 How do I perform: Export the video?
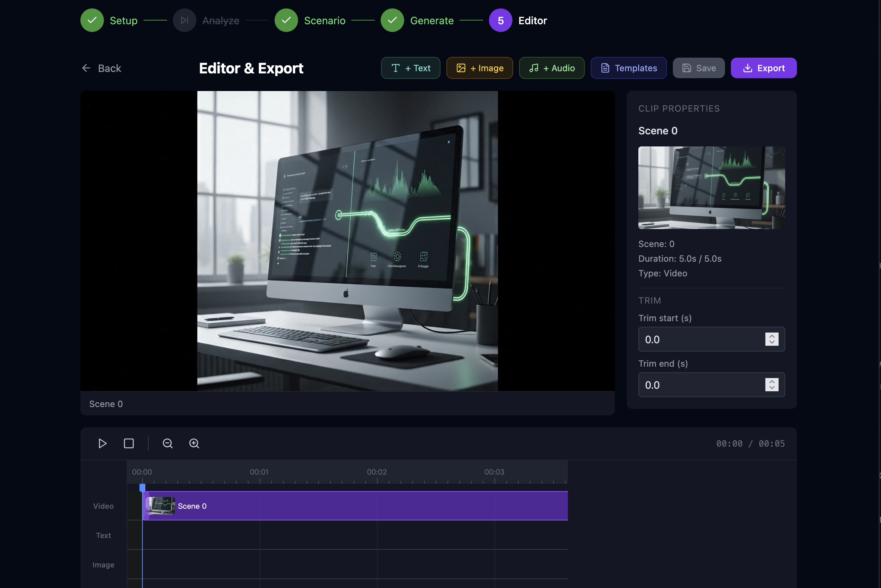[763, 68]
